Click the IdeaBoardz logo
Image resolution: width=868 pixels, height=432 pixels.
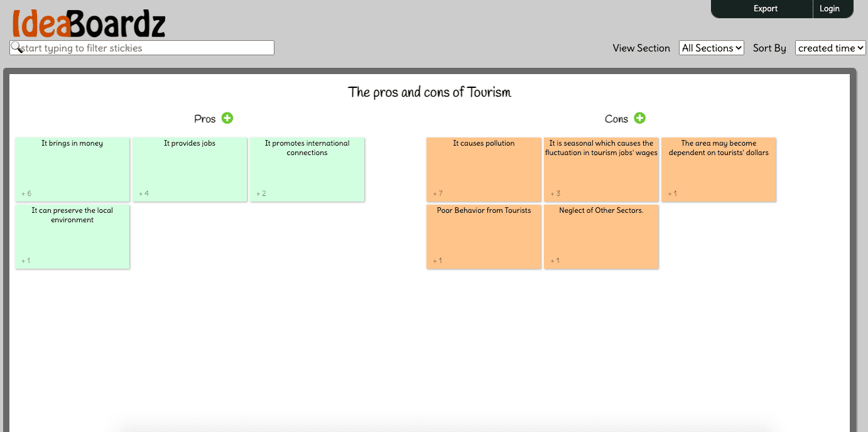click(x=89, y=24)
